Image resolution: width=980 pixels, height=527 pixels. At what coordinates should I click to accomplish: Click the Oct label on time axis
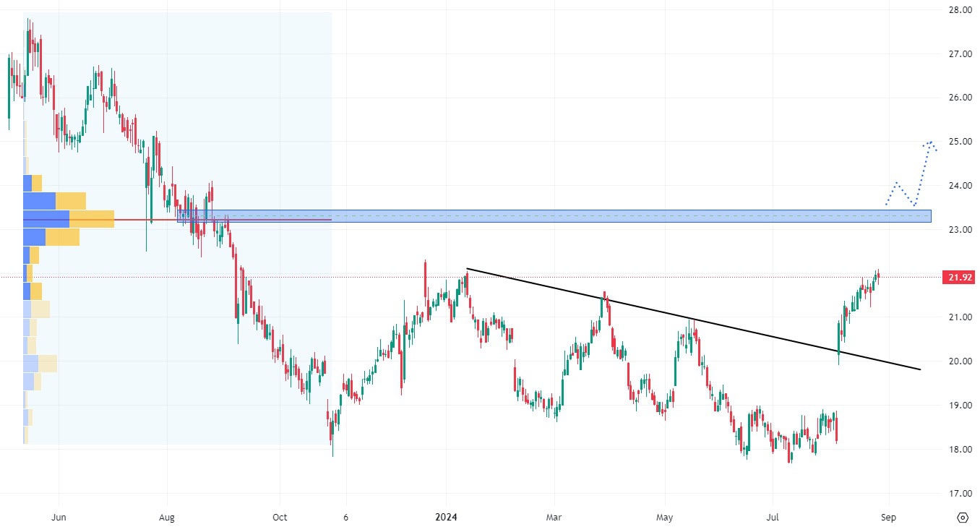pos(280,518)
